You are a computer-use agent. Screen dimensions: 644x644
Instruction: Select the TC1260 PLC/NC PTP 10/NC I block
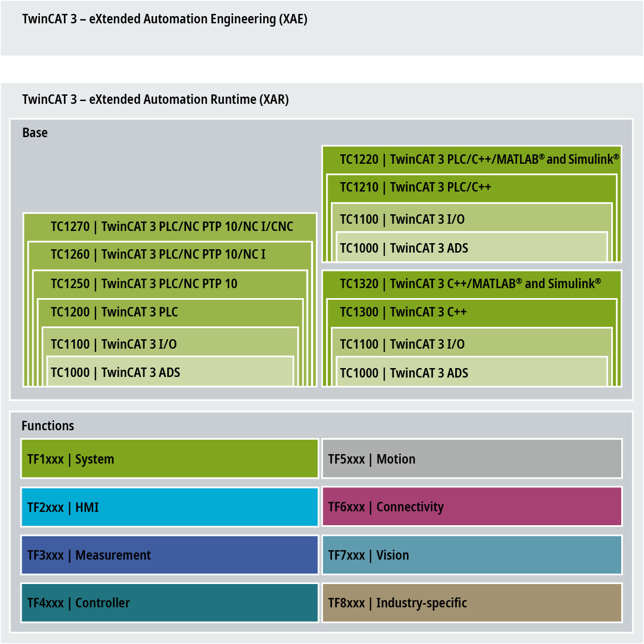coord(158,255)
